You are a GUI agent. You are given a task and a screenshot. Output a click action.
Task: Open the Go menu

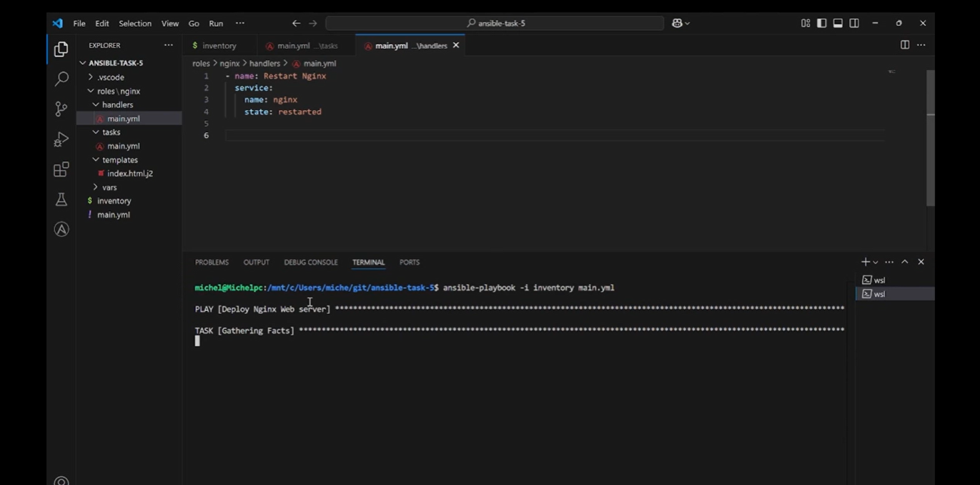(x=194, y=24)
